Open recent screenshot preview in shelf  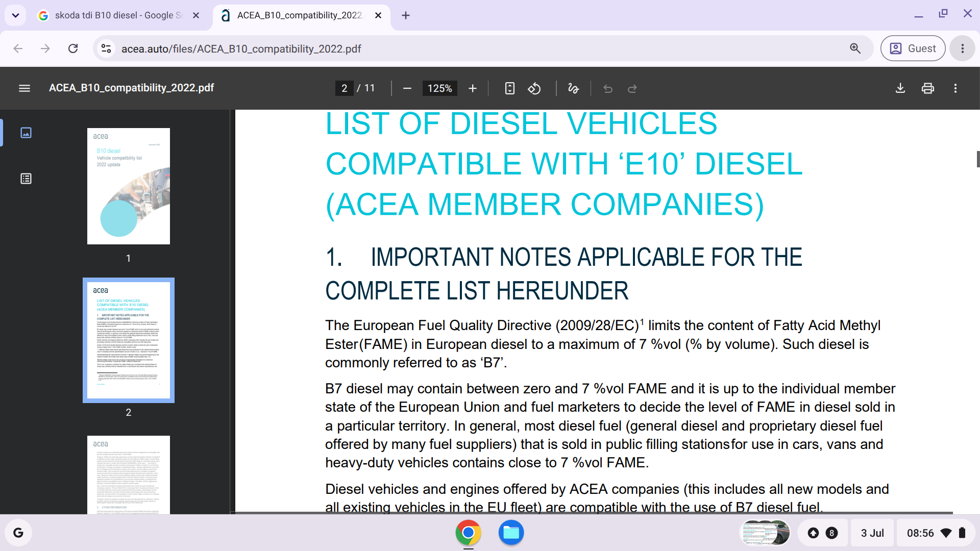pos(765,533)
